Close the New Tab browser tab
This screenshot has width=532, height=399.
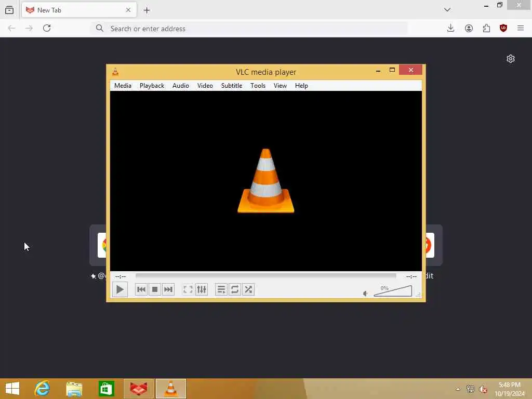(128, 10)
